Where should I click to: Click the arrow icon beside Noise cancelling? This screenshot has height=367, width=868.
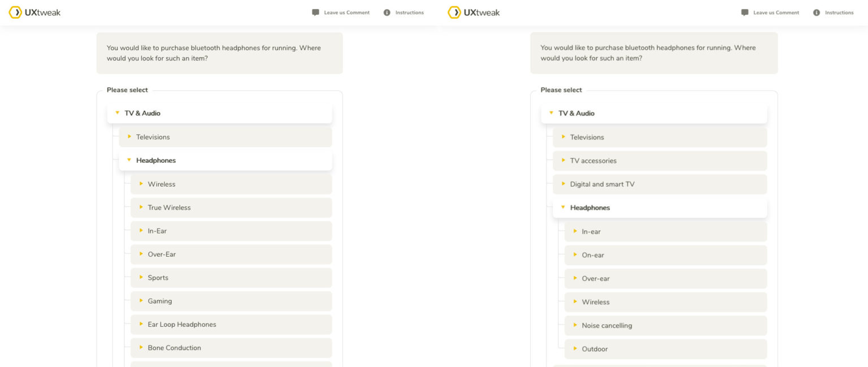[x=575, y=325]
